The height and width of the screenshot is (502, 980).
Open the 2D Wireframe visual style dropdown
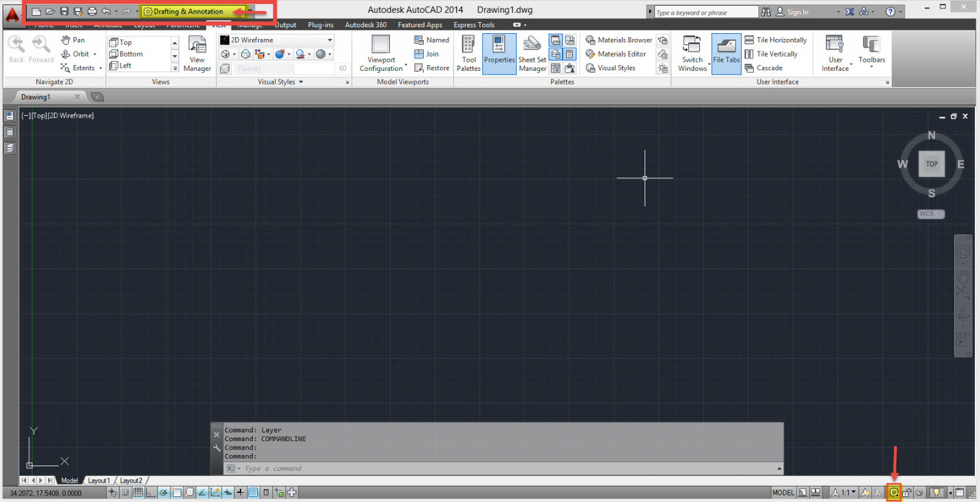coord(277,40)
